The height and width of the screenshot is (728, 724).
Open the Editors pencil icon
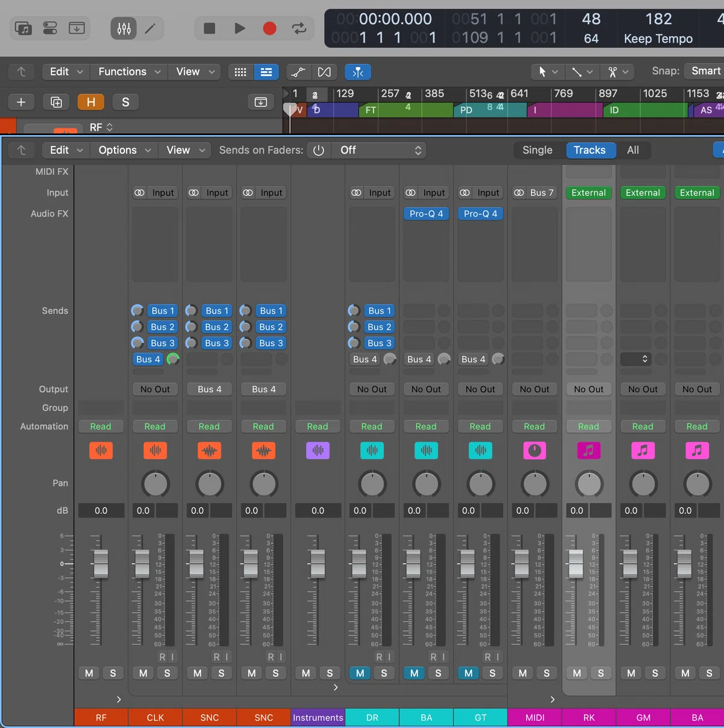[150, 28]
